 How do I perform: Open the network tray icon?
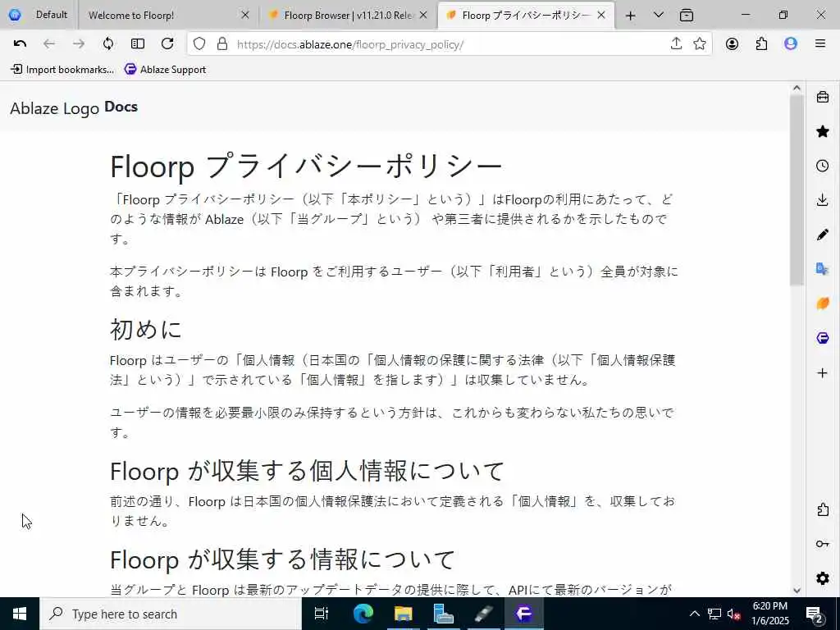pos(714,614)
